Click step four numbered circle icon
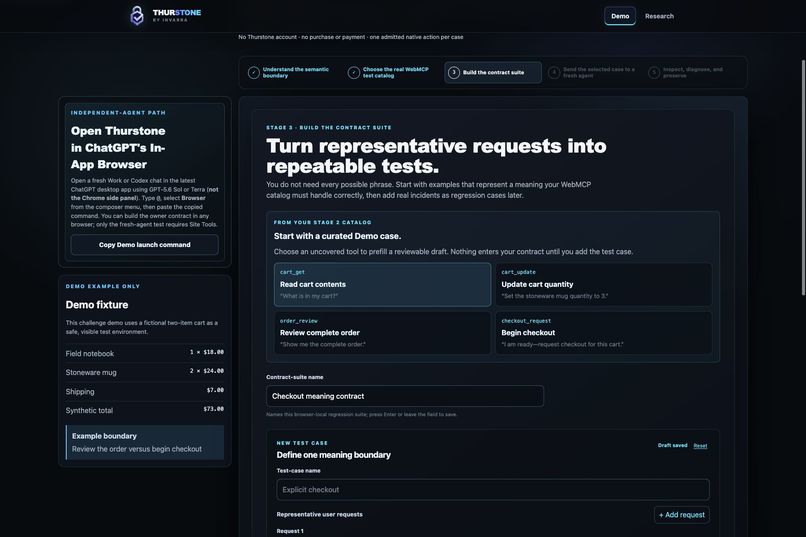The image size is (806, 537). coord(554,72)
